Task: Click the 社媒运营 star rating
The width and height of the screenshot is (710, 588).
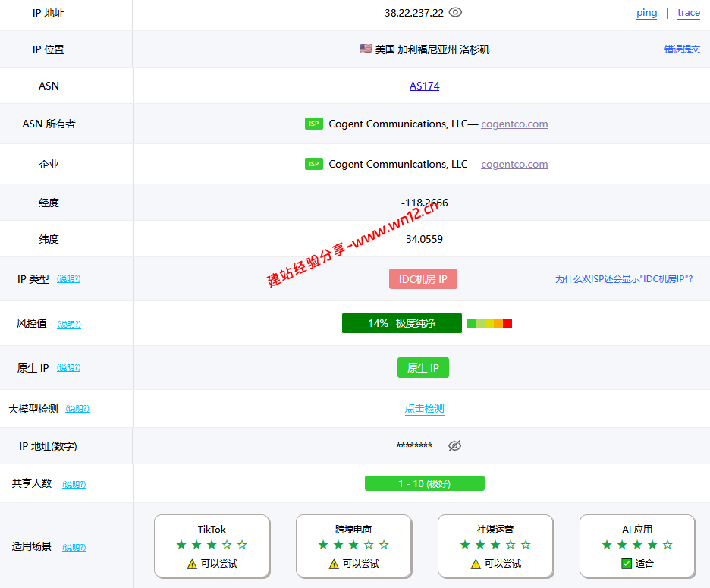Action: pyautogui.click(x=495, y=545)
